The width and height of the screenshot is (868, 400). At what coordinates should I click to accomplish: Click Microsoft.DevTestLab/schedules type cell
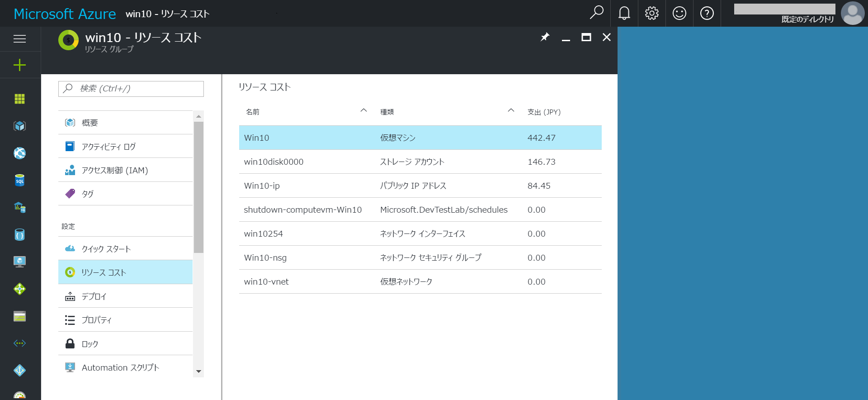pyautogui.click(x=444, y=210)
